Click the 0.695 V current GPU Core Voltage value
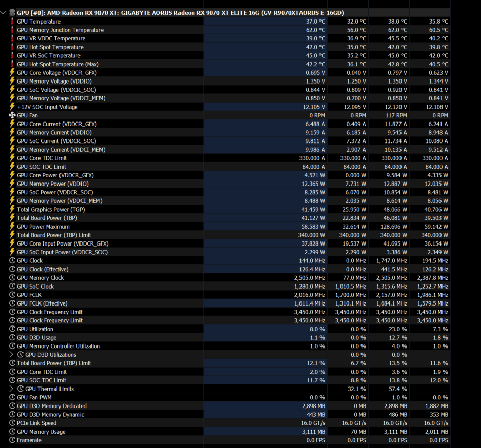 315,73
